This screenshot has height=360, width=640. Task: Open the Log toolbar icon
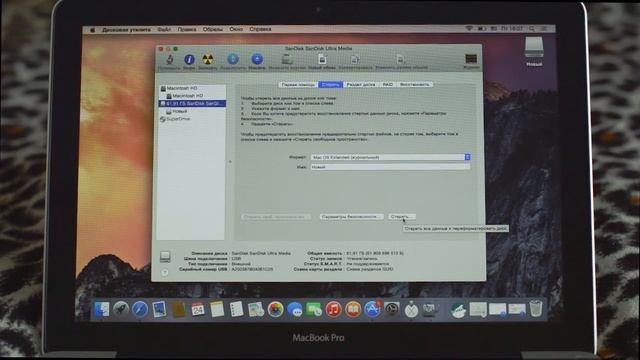click(x=471, y=60)
